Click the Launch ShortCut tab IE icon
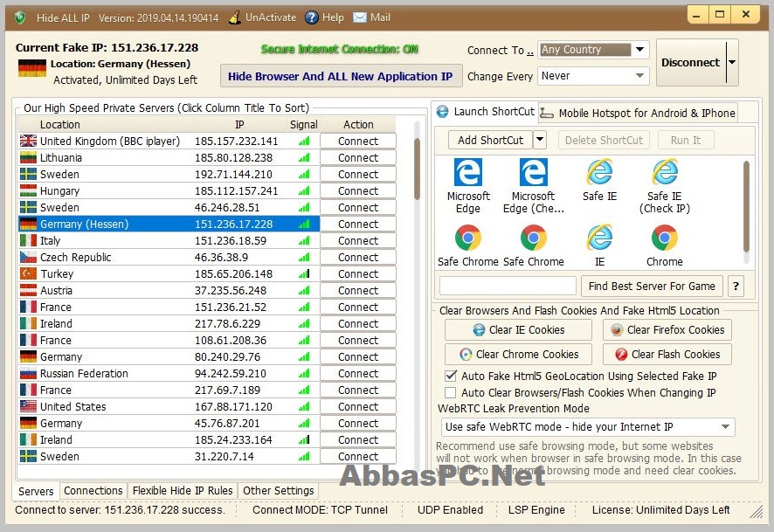 pyautogui.click(x=442, y=112)
